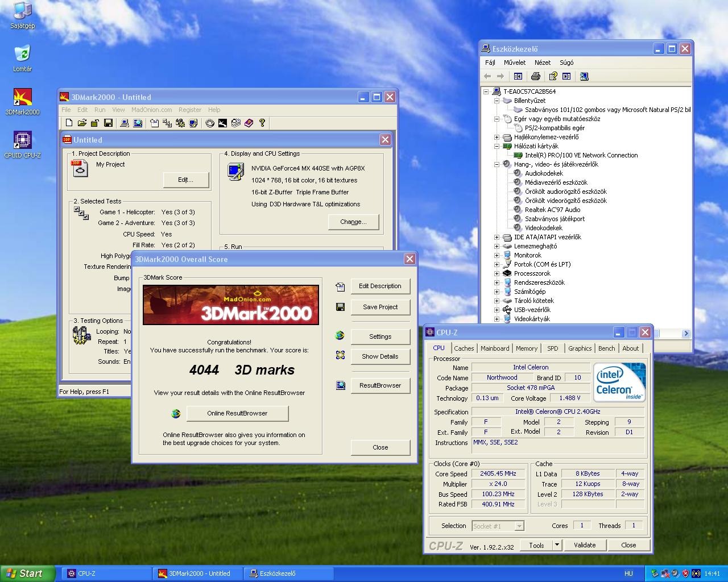The height and width of the screenshot is (582, 728).
Task: Collapse the Billentyűzet node in Eszközkezelő
Action: coord(497,101)
